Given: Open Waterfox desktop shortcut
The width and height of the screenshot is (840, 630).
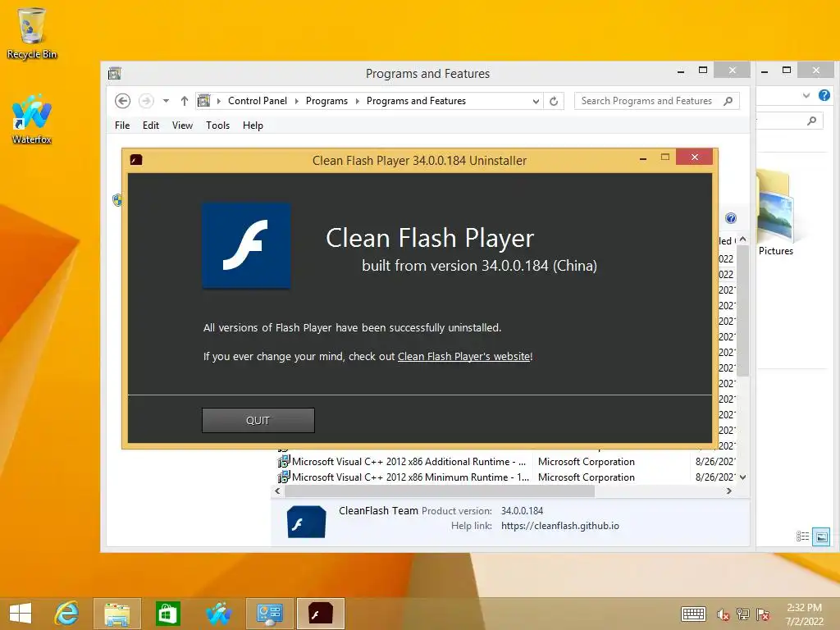Looking at the screenshot, I should (32, 119).
